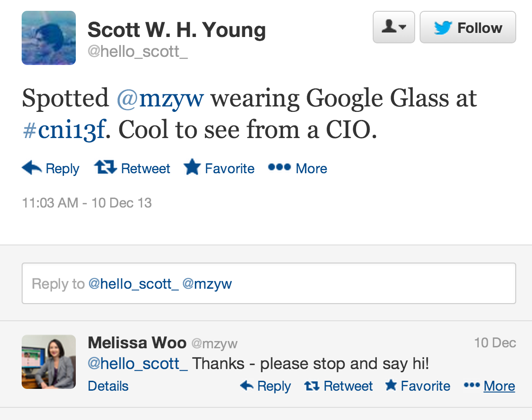Screen dimensions: 532x420
Task: Open the #cni13f hashtag link
Action: pyautogui.click(x=63, y=130)
